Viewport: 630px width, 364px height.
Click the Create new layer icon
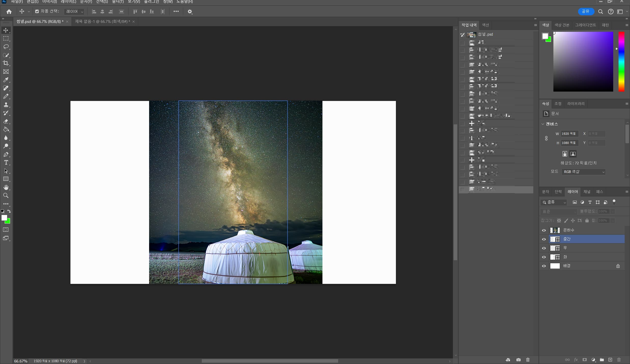[x=610, y=360]
